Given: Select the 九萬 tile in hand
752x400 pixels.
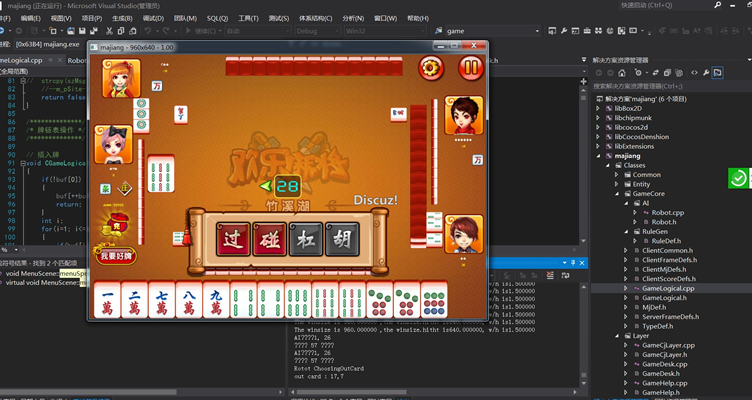Looking at the screenshot, I should [217, 300].
